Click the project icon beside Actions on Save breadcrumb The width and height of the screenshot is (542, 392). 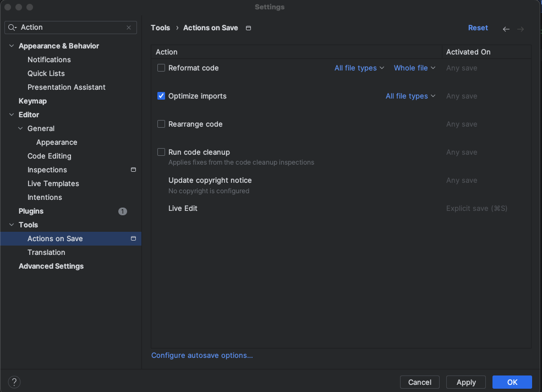tap(248, 28)
